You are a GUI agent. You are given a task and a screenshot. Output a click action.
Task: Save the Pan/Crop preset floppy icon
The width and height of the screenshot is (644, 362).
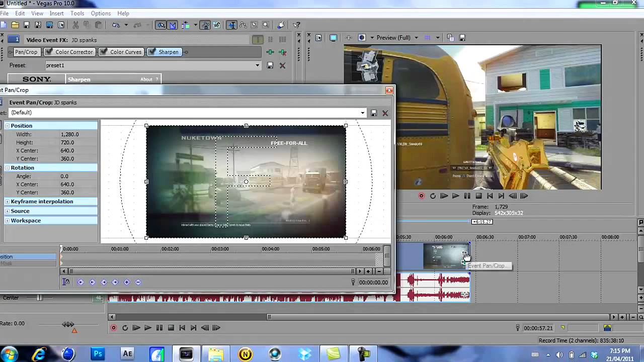tap(374, 113)
